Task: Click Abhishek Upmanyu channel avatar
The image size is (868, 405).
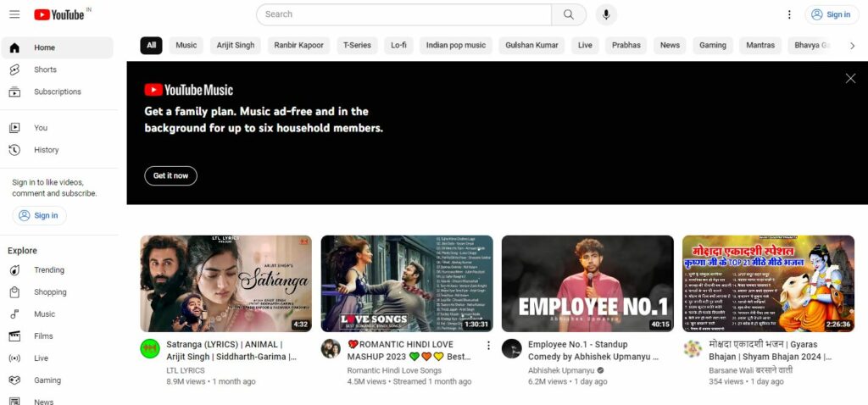Action: coord(511,348)
